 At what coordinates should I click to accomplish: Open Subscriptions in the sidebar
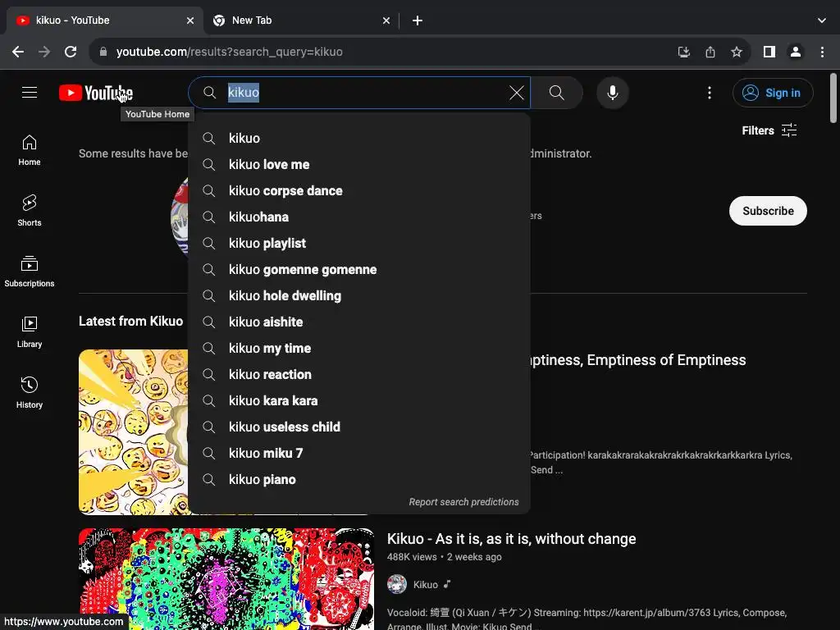pos(30,272)
